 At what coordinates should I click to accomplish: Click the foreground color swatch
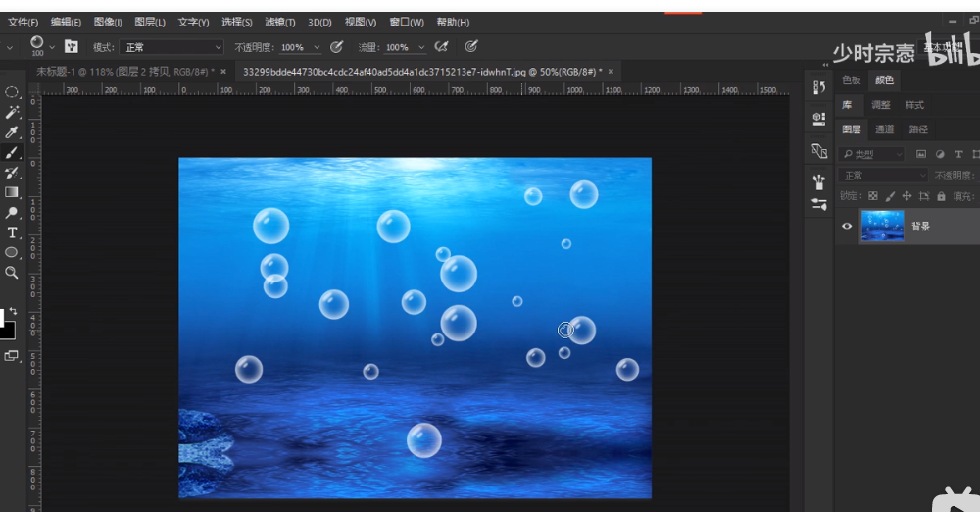click(3, 318)
